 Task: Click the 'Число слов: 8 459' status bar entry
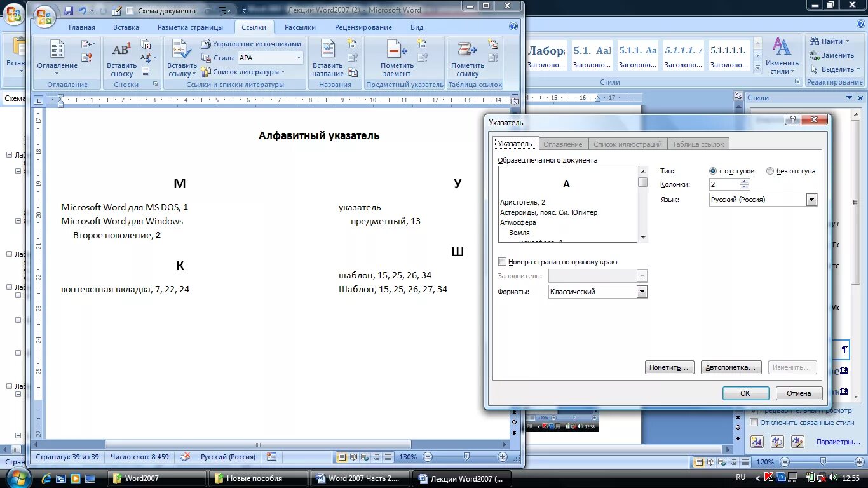click(x=139, y=457)
